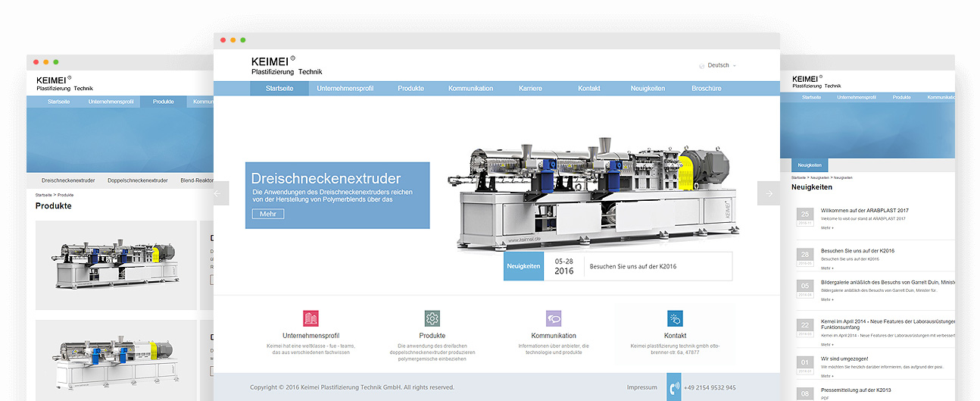Click the Dreischneckenextruder slide heading
Image resolution: width=980 pixels, height=401 pixels.
(x=326, y=180)
